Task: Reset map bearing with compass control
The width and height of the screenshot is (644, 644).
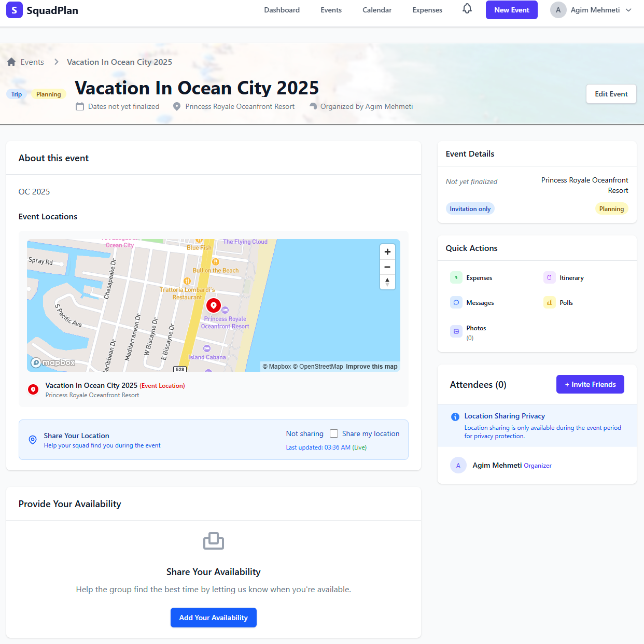Action: [387, 282]
